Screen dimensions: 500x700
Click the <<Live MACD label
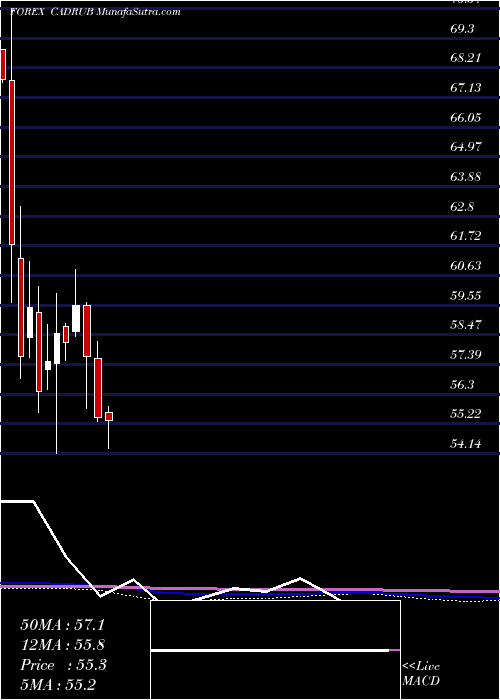pos(421,674)
